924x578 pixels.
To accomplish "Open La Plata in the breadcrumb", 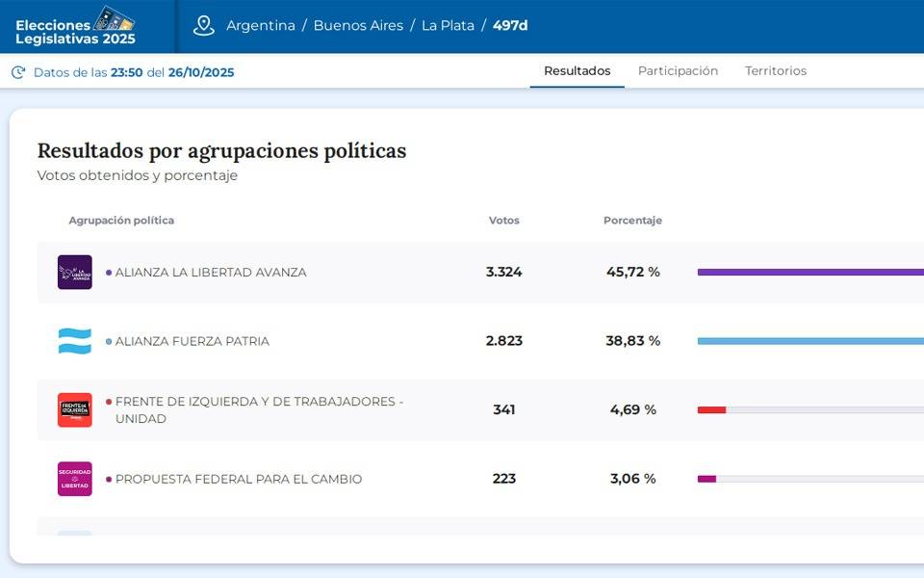I will pyautogui.click(x=448, y=26).
